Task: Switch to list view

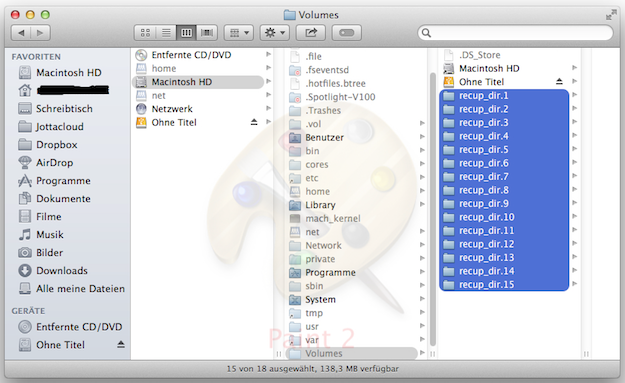Action: coord(166,33)
